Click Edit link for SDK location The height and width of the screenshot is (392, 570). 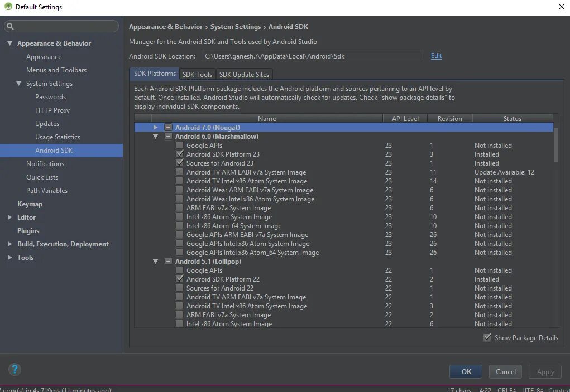click(436, 56)
